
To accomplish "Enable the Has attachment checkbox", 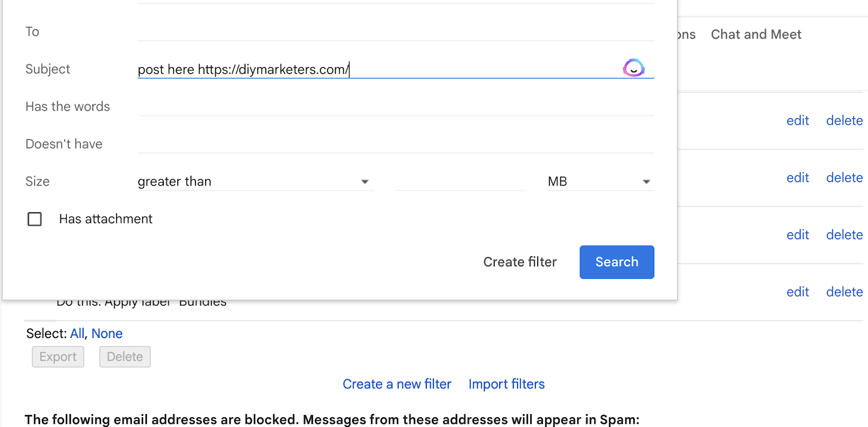I will [x=35, y=219].
